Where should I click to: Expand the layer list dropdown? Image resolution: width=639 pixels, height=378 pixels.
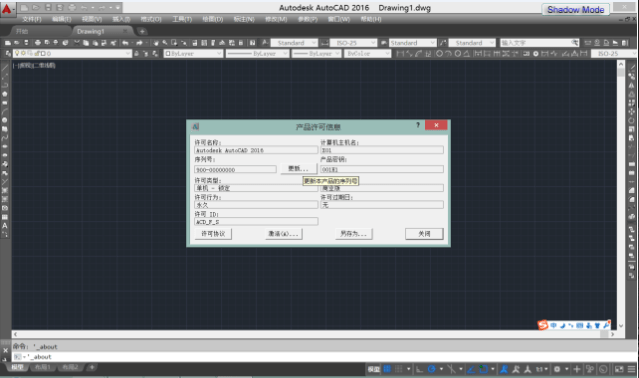click(73, 53)
